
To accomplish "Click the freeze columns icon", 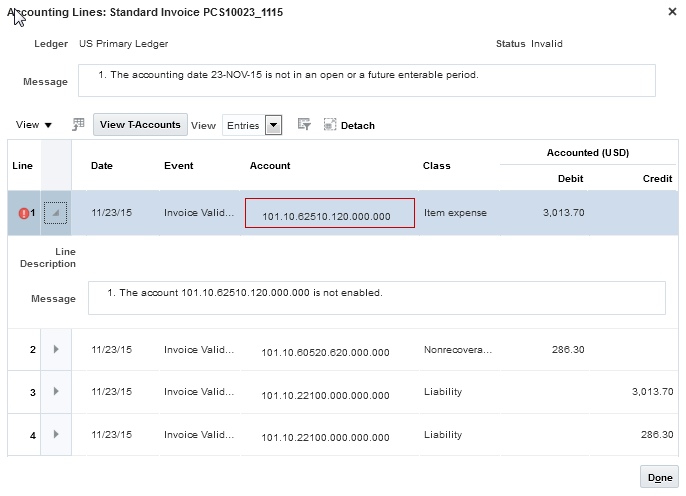I will tap(79, 125).
